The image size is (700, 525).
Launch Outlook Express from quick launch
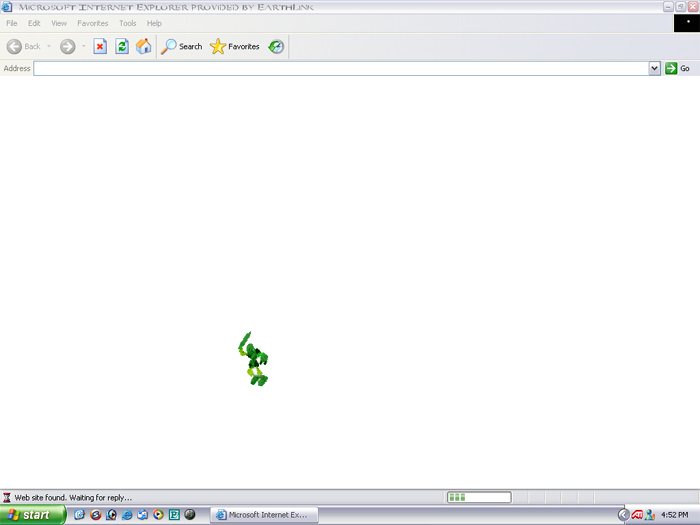click(142, 515)
